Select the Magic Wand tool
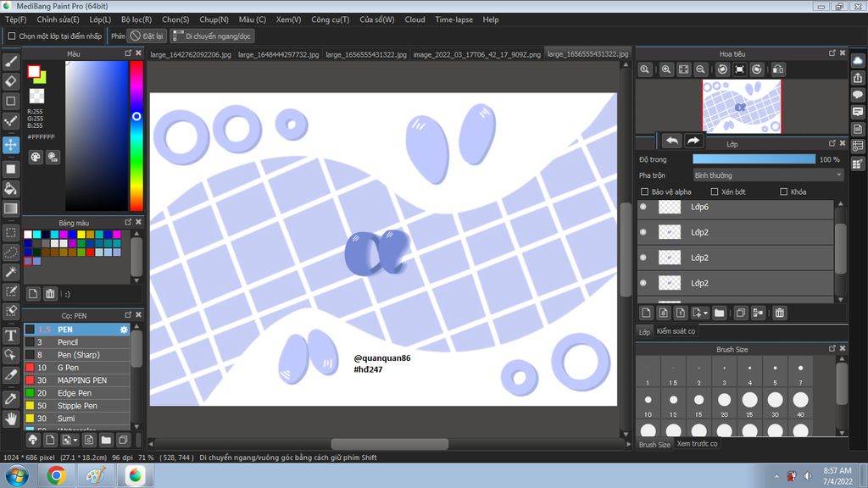 tap(10, 272)
